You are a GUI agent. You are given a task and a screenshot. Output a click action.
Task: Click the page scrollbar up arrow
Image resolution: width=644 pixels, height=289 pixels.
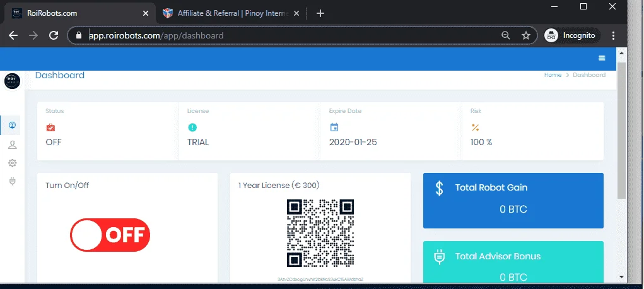tap(621, 52)
